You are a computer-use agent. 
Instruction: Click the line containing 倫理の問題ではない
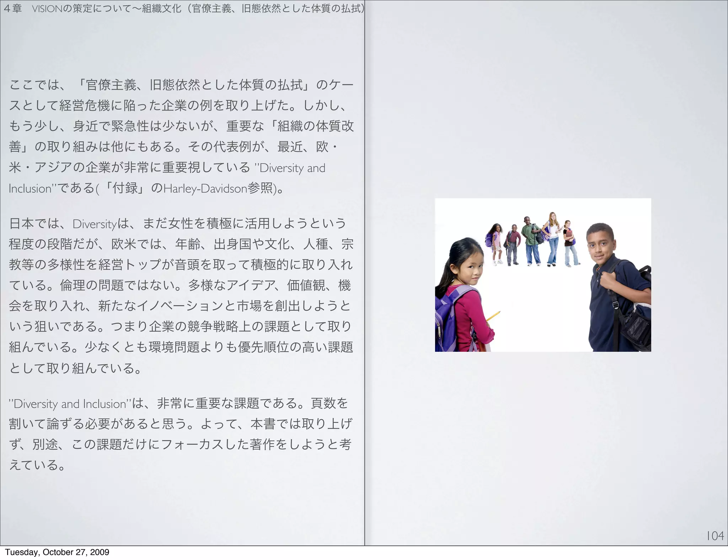181,285
